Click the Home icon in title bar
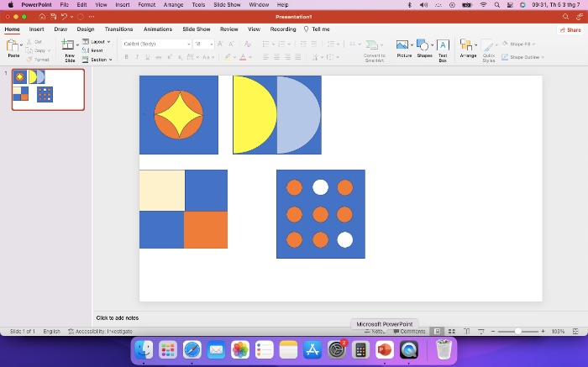 point(42,17)
